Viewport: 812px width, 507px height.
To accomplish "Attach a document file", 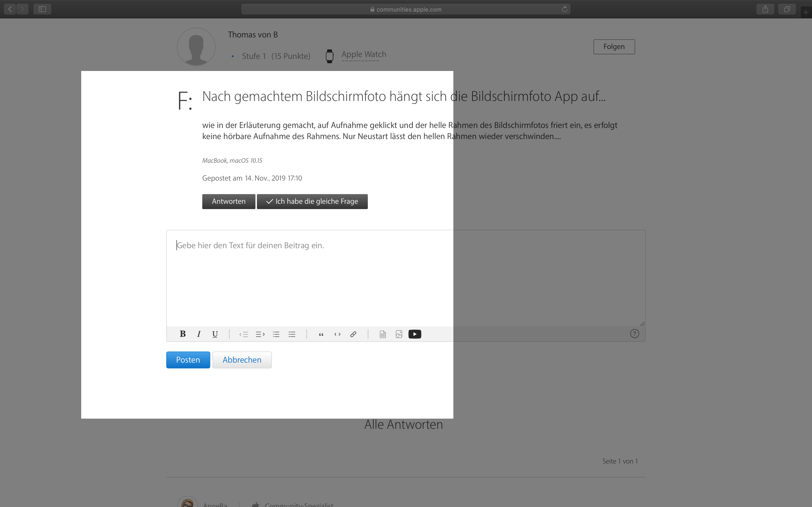I will pos(383,334).
